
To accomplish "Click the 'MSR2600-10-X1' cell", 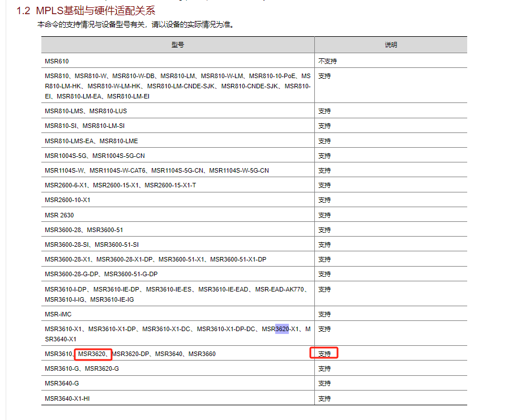I will (178, 200).
